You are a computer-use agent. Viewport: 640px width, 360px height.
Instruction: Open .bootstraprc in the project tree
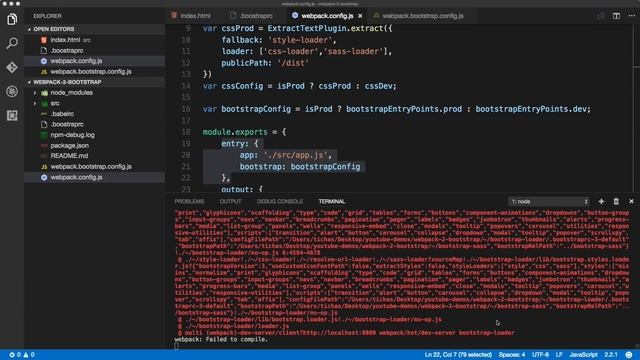pos(67,124)
